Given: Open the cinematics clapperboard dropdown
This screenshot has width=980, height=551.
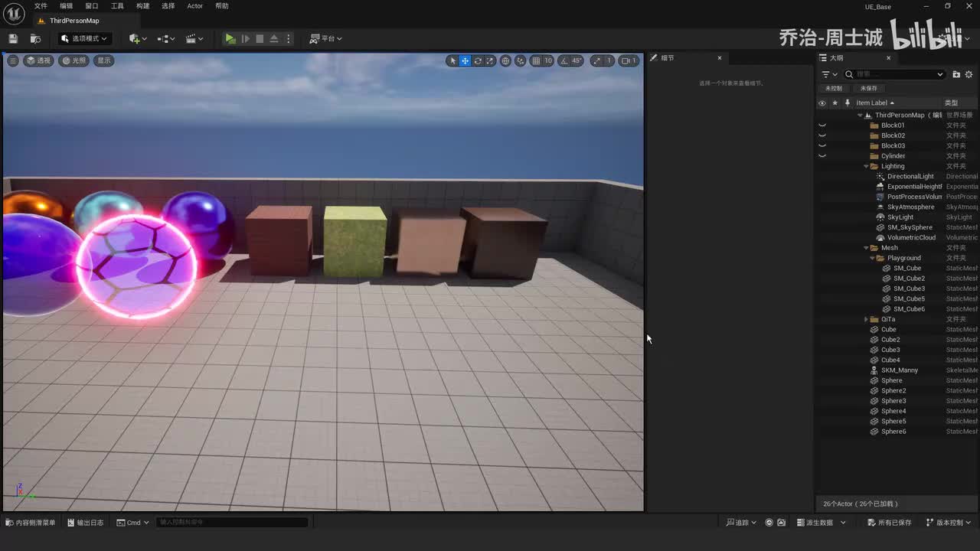Looking at the screenshot, I should coord(194,38).
